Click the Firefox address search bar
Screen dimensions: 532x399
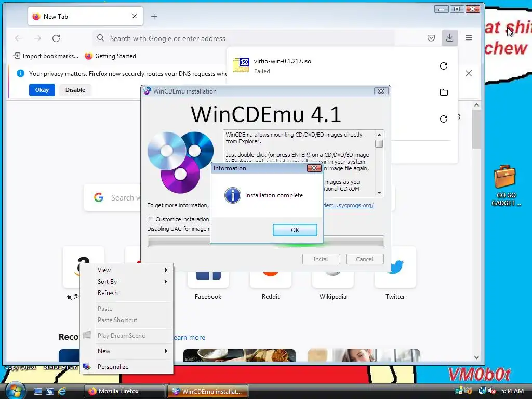click(244, 38)
